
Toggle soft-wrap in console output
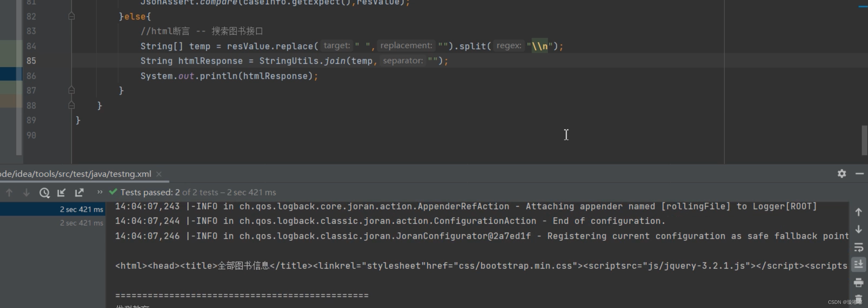(858, 247)
